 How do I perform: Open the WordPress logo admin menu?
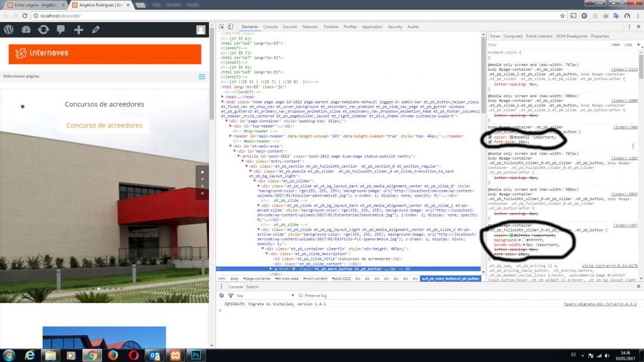click(9, 30)
